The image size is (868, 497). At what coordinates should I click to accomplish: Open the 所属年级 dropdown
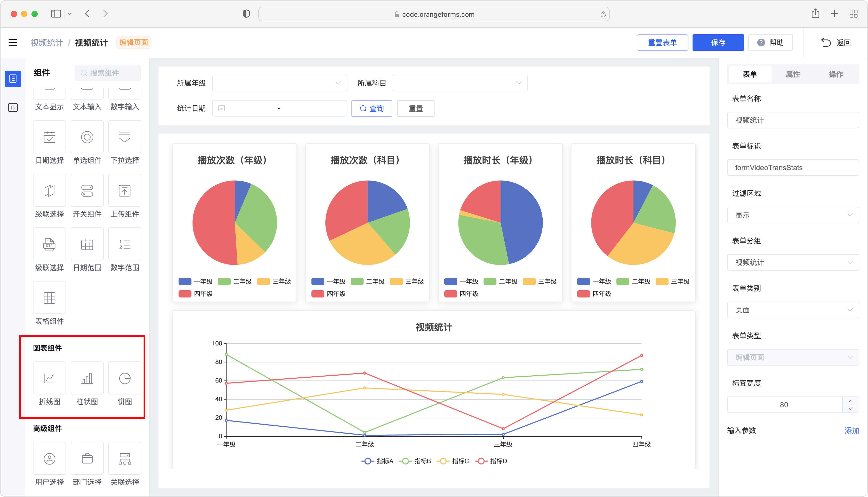pyautogui.click(x=279, y=83)
